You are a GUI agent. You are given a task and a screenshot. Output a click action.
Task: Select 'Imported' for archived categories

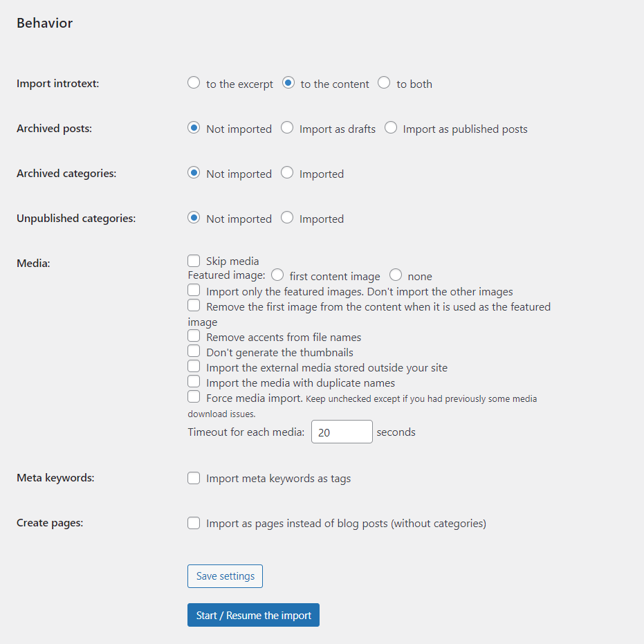pos(287,173)
